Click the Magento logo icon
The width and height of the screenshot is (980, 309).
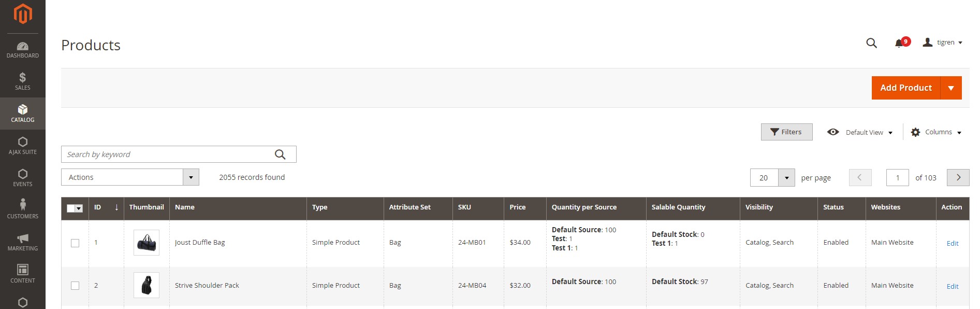click(23, 14)
